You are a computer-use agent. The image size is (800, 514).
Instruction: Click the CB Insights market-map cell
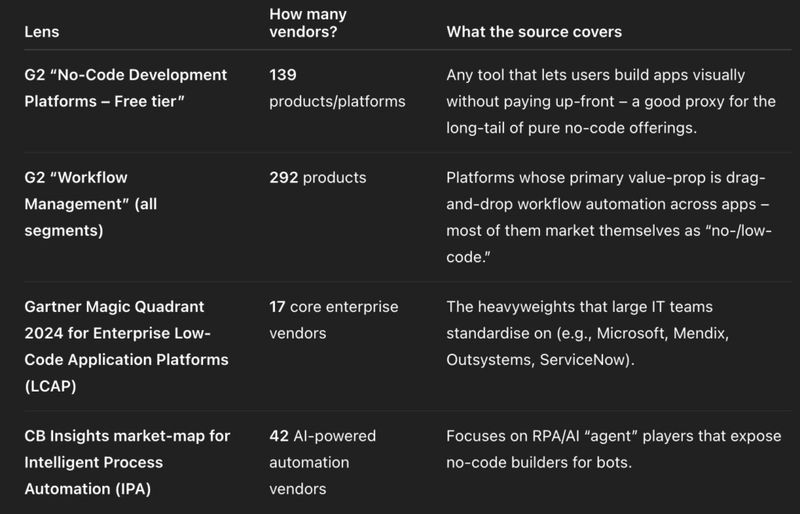click(127, 462)
